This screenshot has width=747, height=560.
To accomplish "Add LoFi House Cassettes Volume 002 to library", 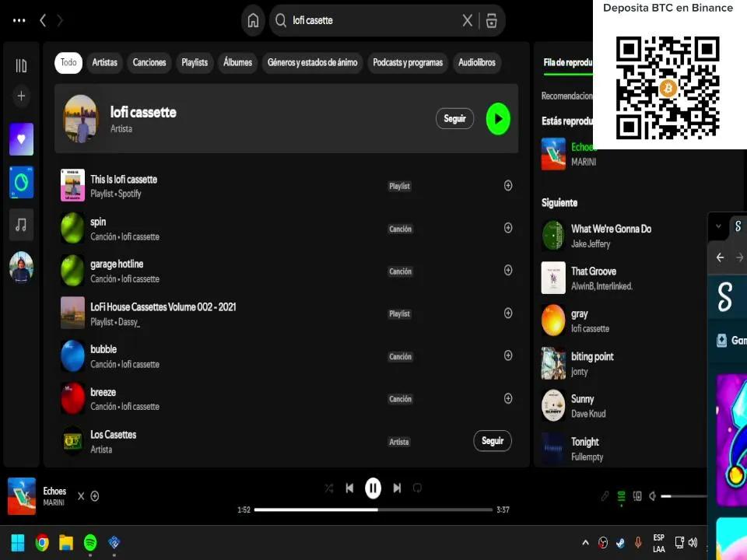I will (x=508, y=313).
